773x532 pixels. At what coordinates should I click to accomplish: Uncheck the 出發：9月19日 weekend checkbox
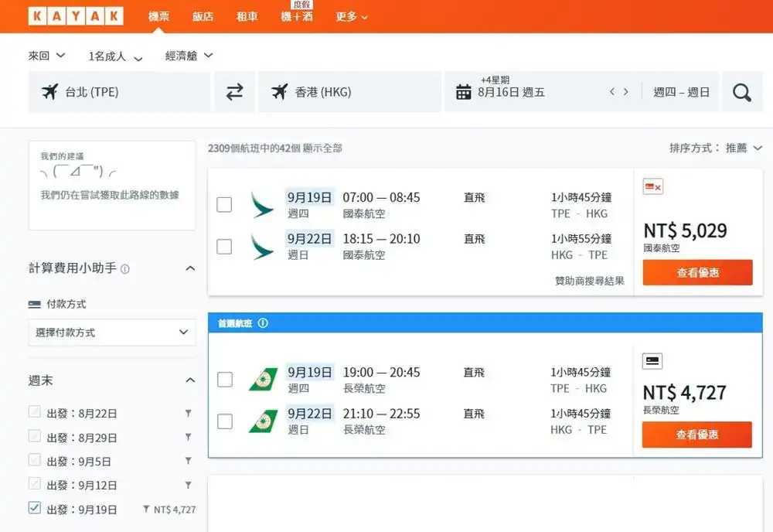(35, 508)
